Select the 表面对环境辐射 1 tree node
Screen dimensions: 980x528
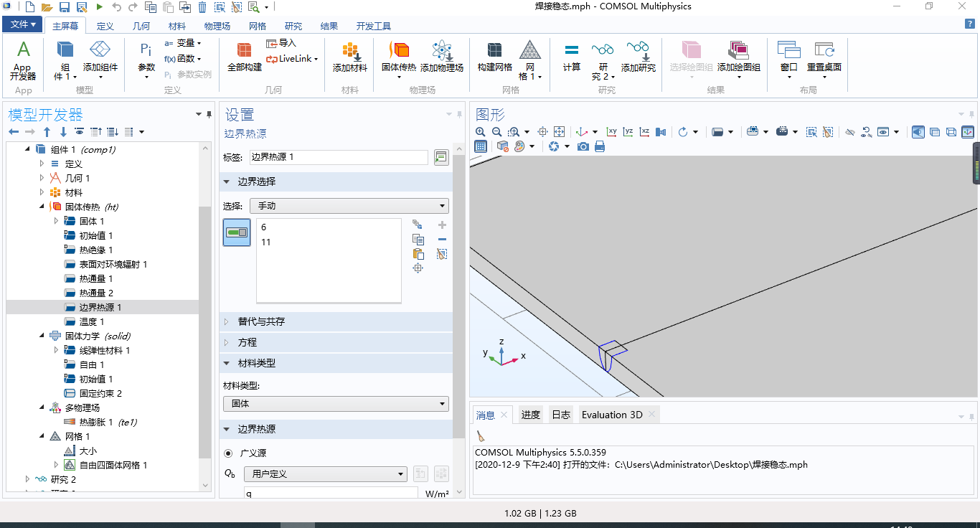click(113, 264)
